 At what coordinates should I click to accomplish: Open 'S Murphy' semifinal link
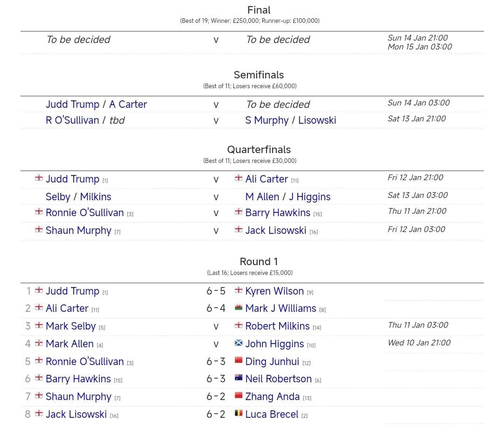(267, 120)
